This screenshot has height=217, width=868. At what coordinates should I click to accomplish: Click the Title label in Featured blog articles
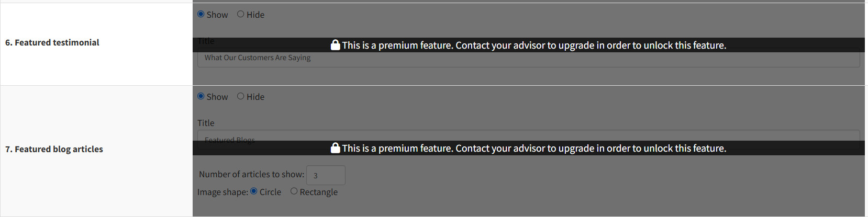pos(206,123)
